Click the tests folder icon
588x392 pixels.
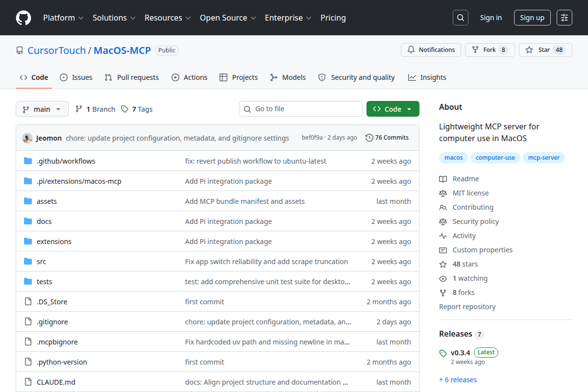(28, 282)
